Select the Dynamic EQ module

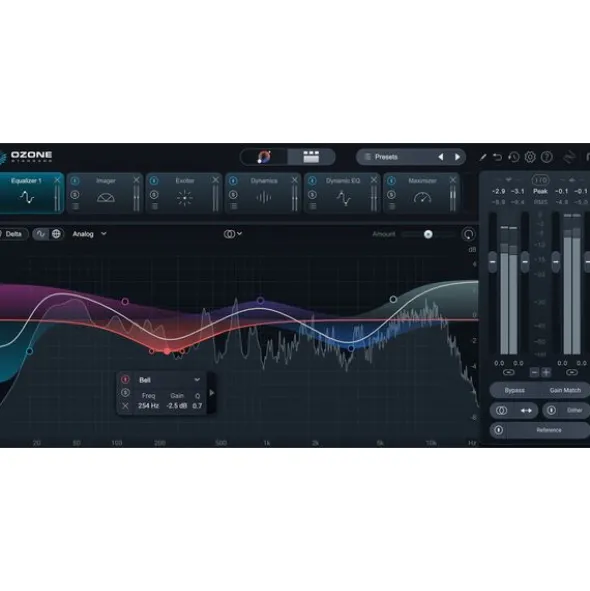[343, 193]
